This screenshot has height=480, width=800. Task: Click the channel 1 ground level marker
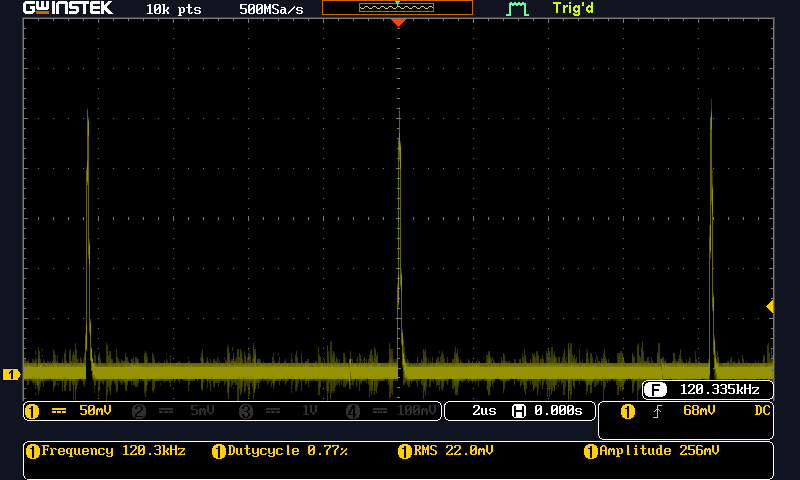click(11, 375)
